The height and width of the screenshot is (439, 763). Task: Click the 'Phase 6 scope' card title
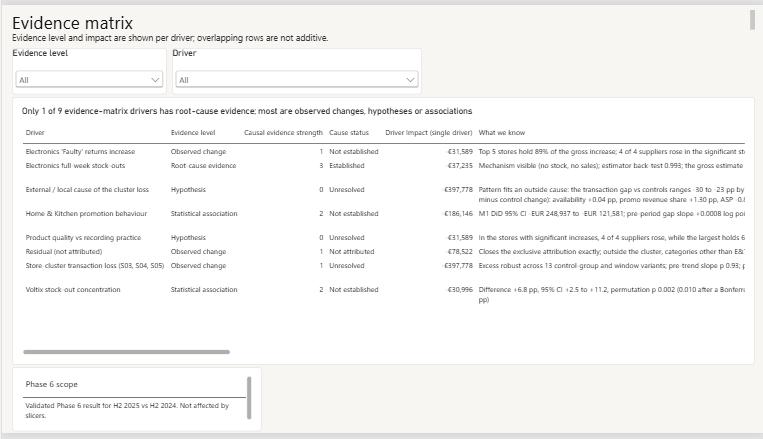click(x=52, y=384)
